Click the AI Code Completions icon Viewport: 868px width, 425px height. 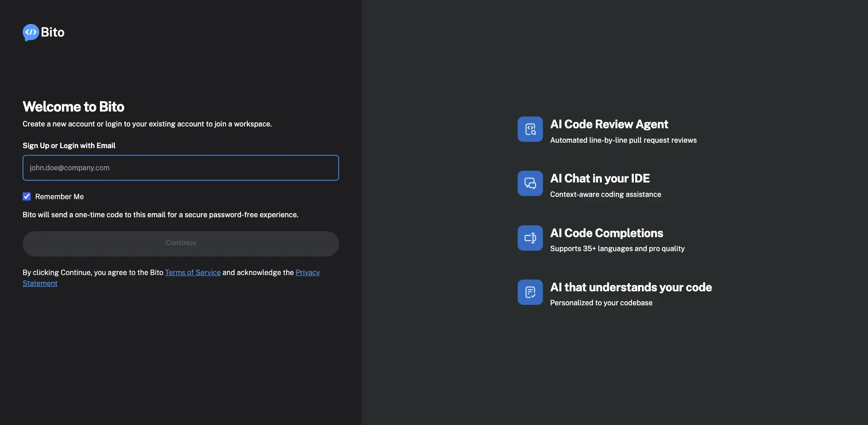pos(530,238)
